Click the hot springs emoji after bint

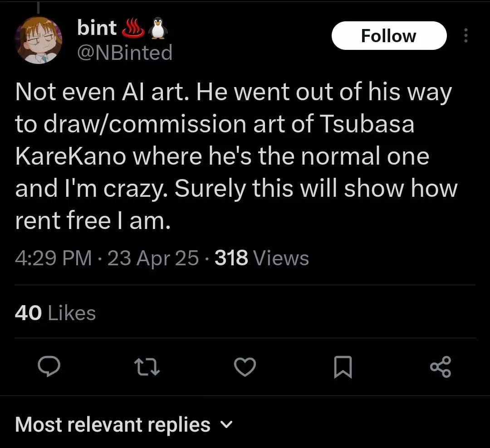(x=133, y=28)
